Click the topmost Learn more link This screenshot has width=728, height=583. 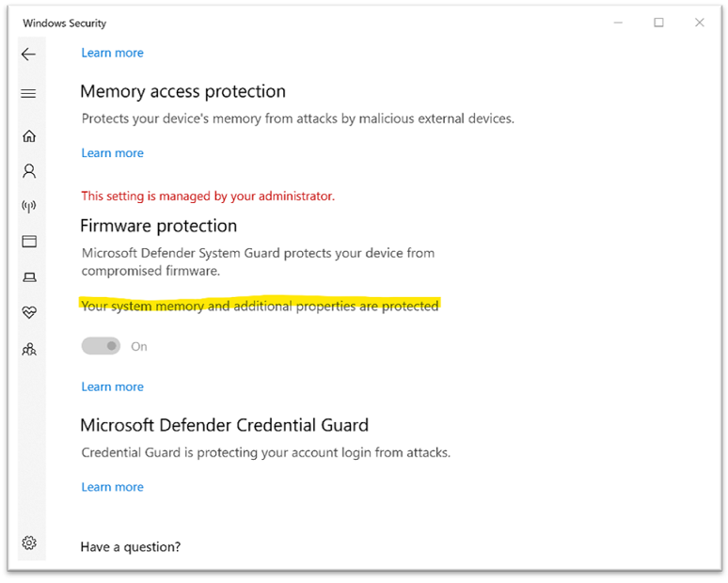(x=112, y=53)
